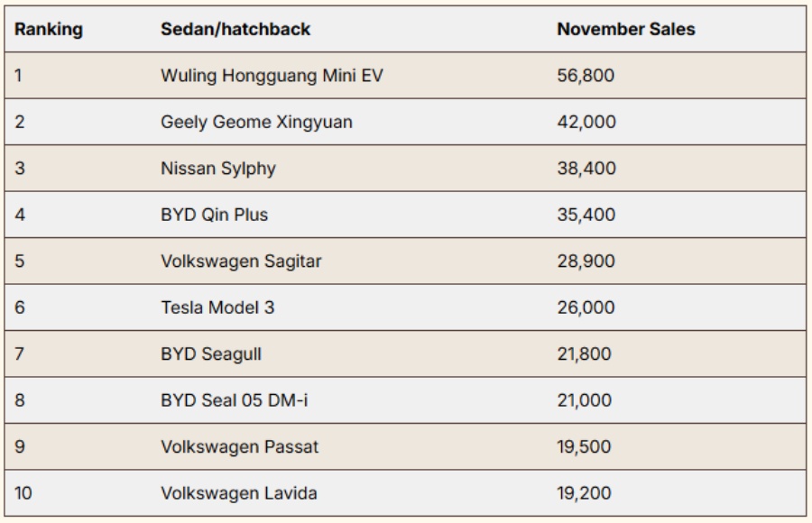Screen dimensions: 812x523
Task: Select the Volkswagen Lavida cell
Action: (x=239, y=493)
